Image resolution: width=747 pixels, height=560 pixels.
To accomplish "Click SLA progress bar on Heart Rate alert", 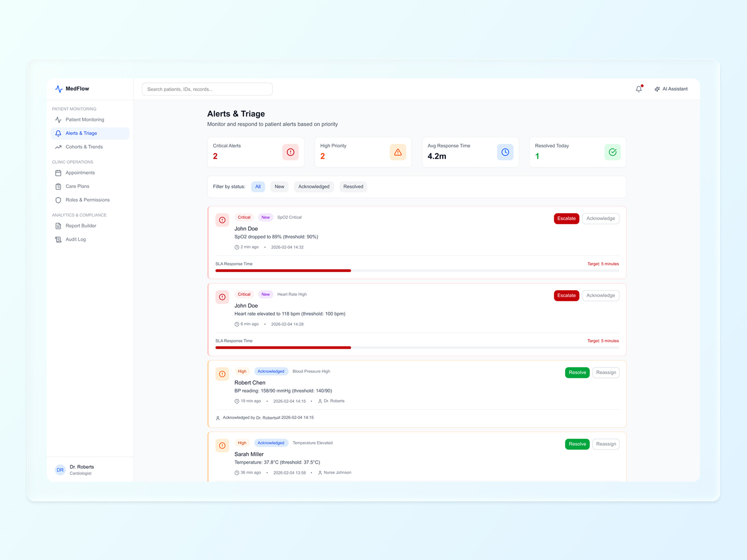I will point(417,348).
